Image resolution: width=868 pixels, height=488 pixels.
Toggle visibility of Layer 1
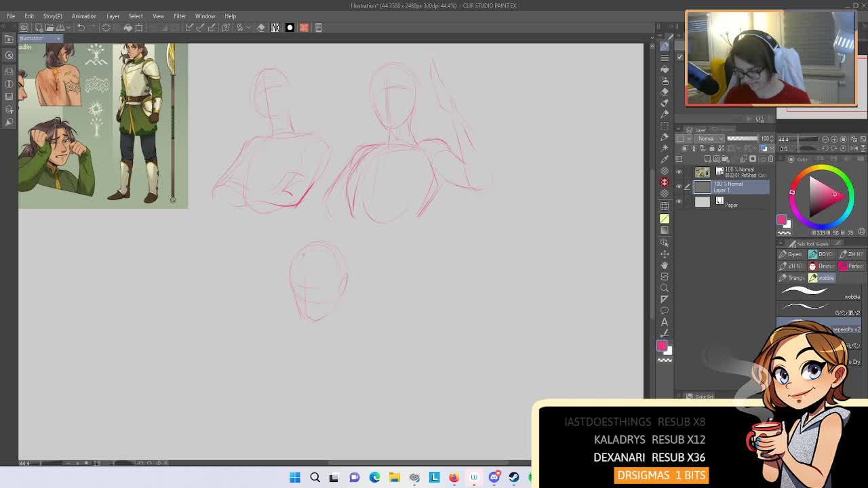click(x=679, y=187)
